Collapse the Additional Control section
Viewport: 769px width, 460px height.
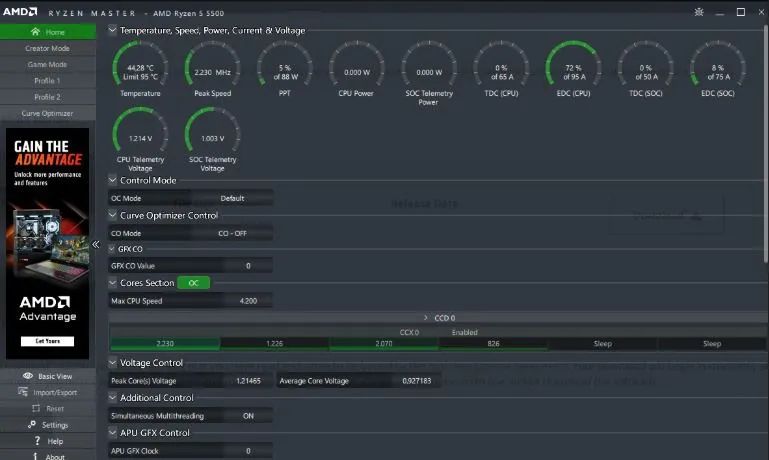point(112,397)
